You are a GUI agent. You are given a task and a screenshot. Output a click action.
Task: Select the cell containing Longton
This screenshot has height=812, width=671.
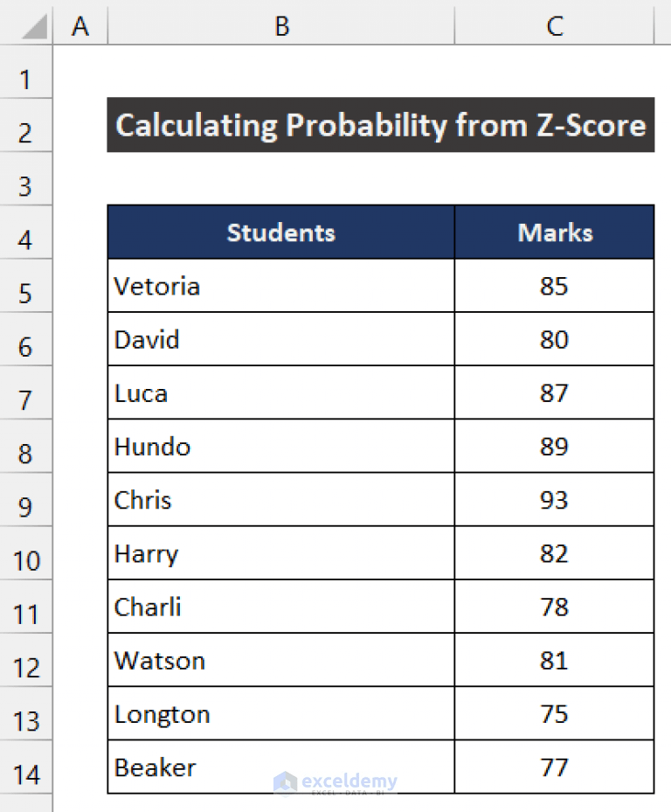280,714
